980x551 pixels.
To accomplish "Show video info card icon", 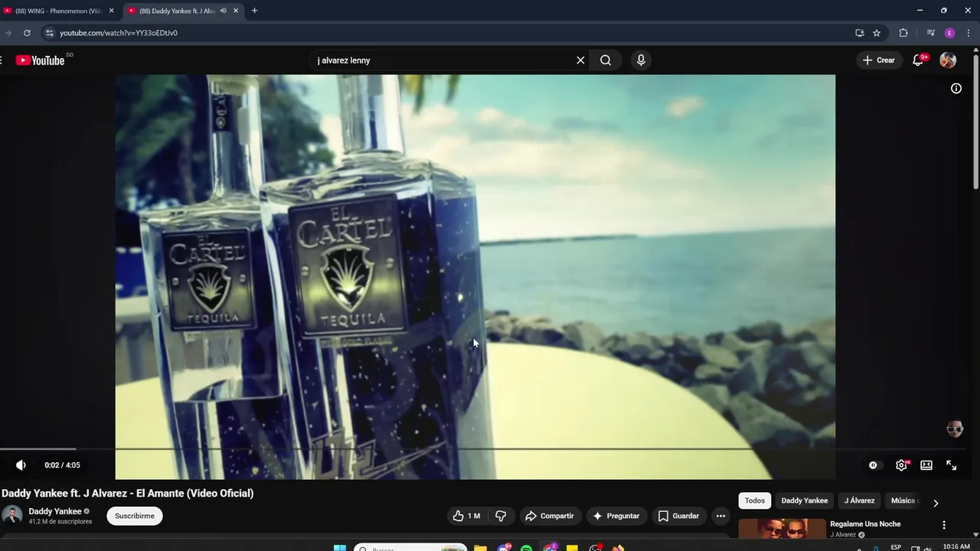I will click(x=956, y=89).
